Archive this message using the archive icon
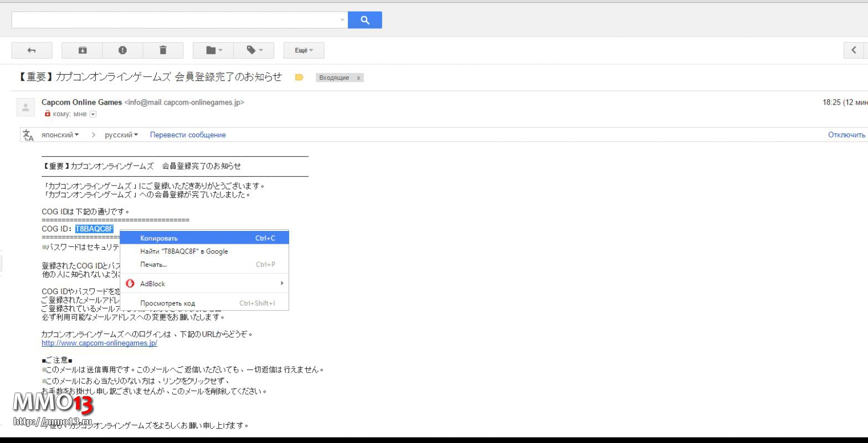The image size is (868, 443). (83, 50)
